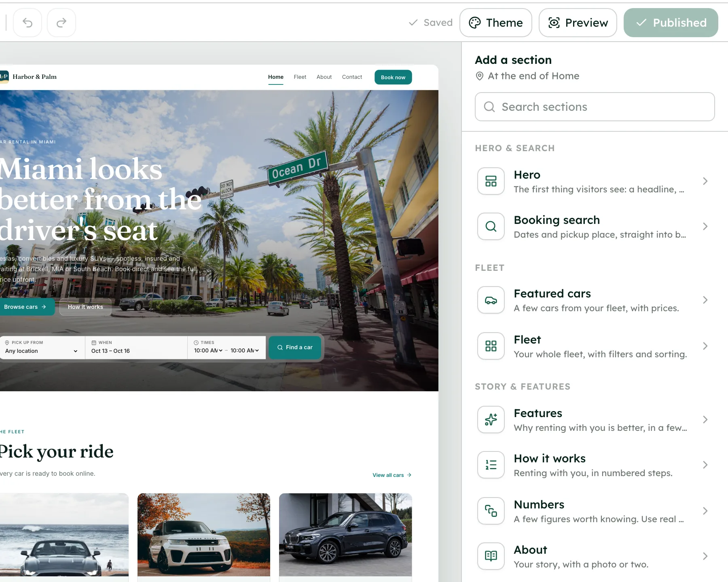Click the How it works numbered-list icon
The width and height of the screenshot is (728, 582).
[491, 465]
